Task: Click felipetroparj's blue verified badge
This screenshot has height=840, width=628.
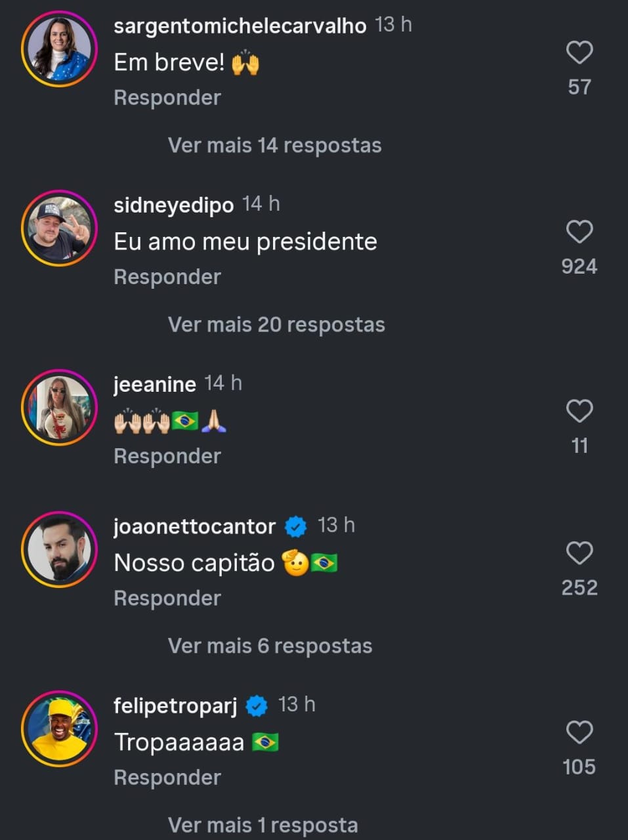Action: coord(257,706)
